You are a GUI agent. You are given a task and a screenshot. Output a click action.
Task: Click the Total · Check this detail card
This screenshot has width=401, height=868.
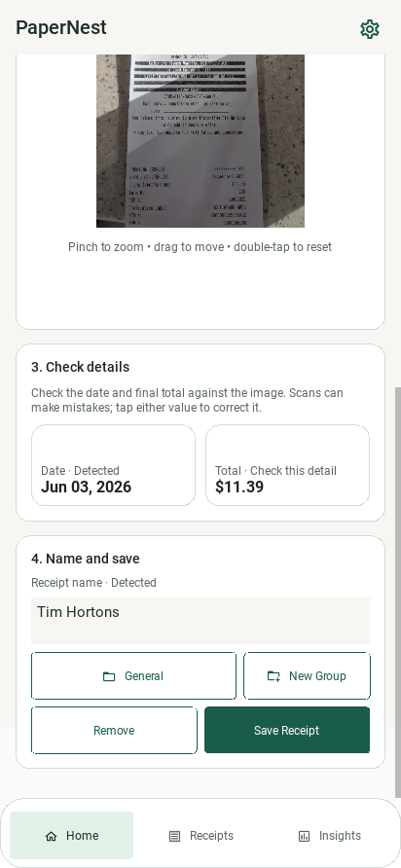click(287, 465)
